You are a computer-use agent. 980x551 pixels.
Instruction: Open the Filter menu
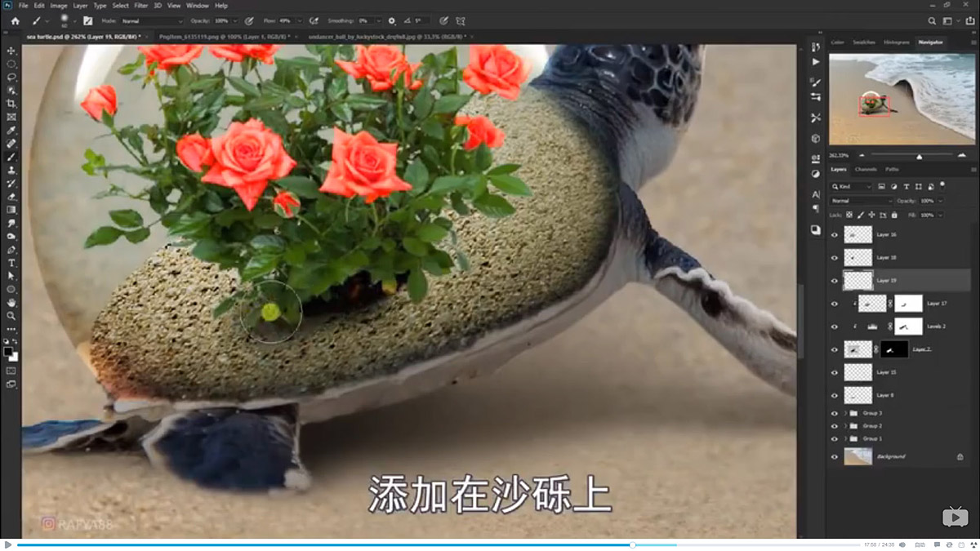click(x=140, y=5)
